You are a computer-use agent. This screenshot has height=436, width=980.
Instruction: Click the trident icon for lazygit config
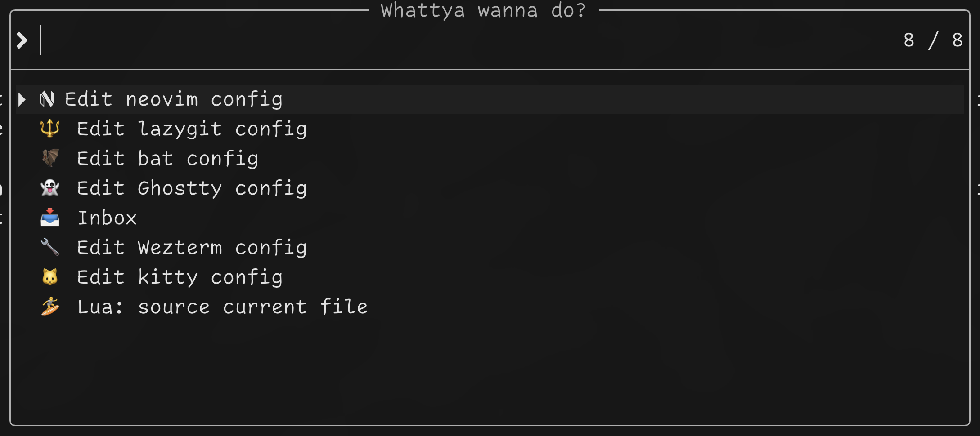pos(50,128)
